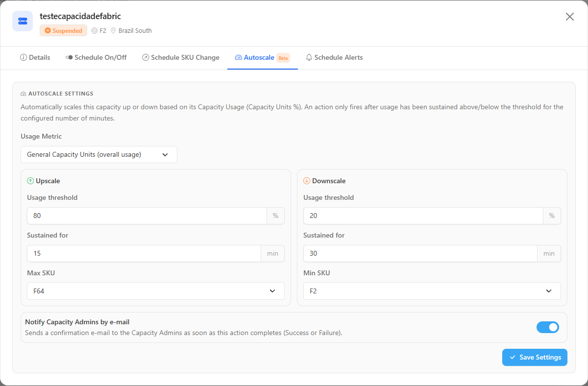Click the Max SKU label
The height and width of the screenshot is (386, 588).
click(x=41, y=273)
